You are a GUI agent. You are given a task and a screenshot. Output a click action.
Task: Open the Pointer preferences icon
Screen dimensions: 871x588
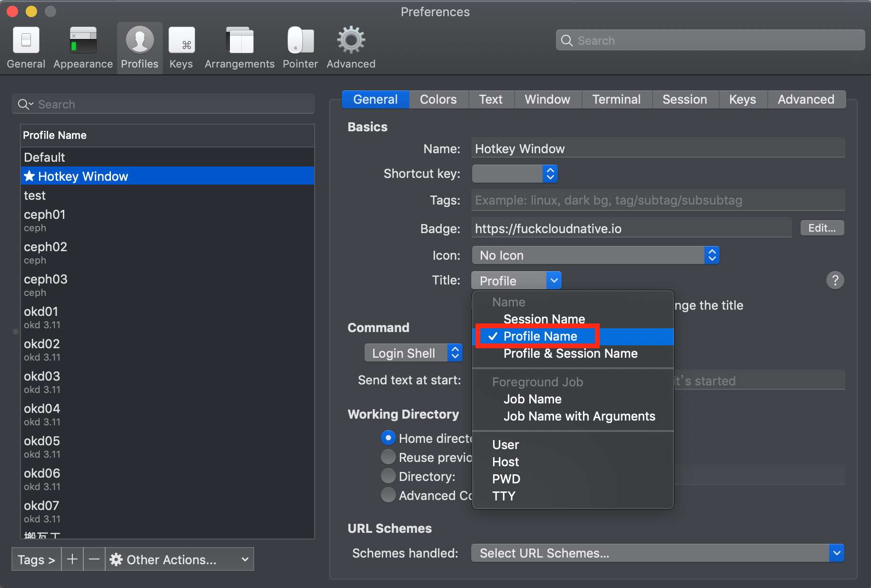[300, 48]
